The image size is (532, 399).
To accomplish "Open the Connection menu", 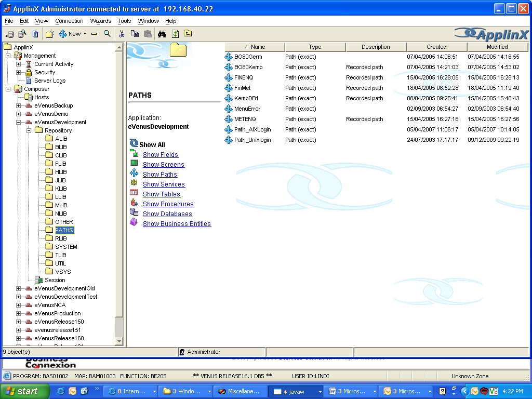I will 69,21.
